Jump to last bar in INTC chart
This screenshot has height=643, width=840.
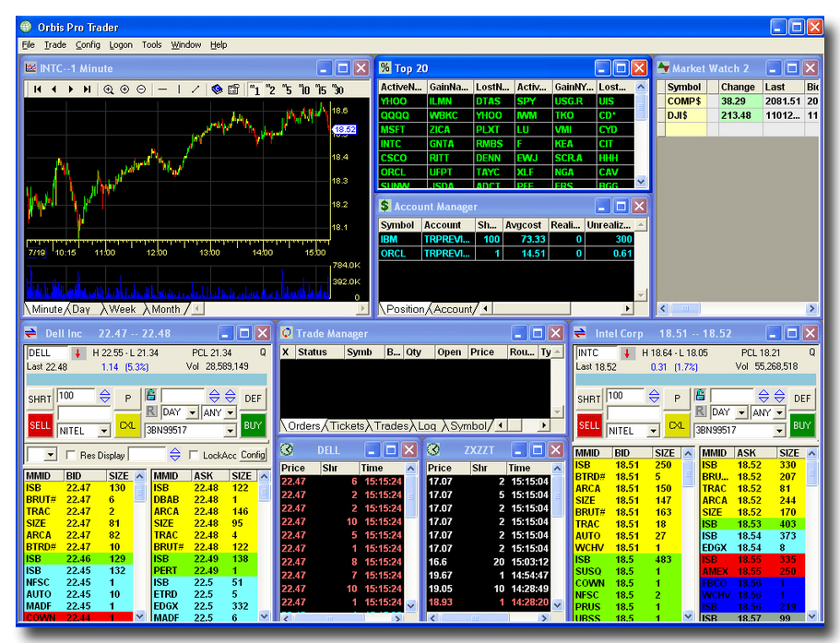point(88,89)
